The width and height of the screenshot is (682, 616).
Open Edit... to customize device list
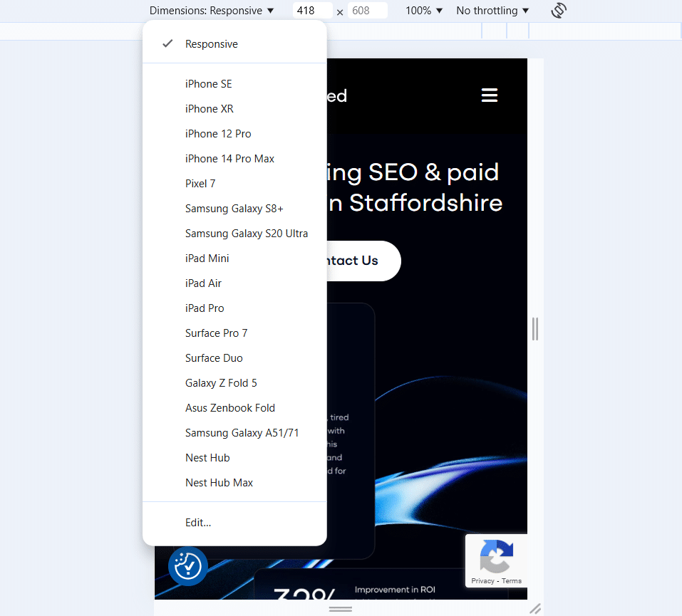234,523
